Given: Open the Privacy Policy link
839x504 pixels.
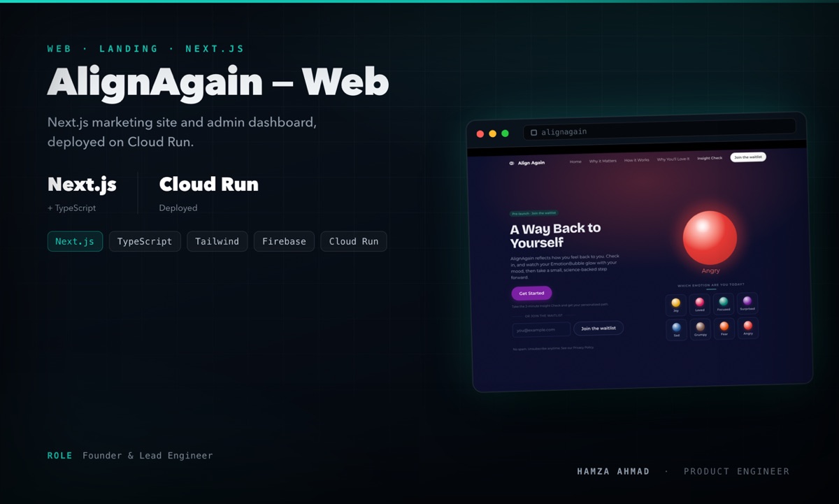Looking at the screenshot, I should 584,347.
